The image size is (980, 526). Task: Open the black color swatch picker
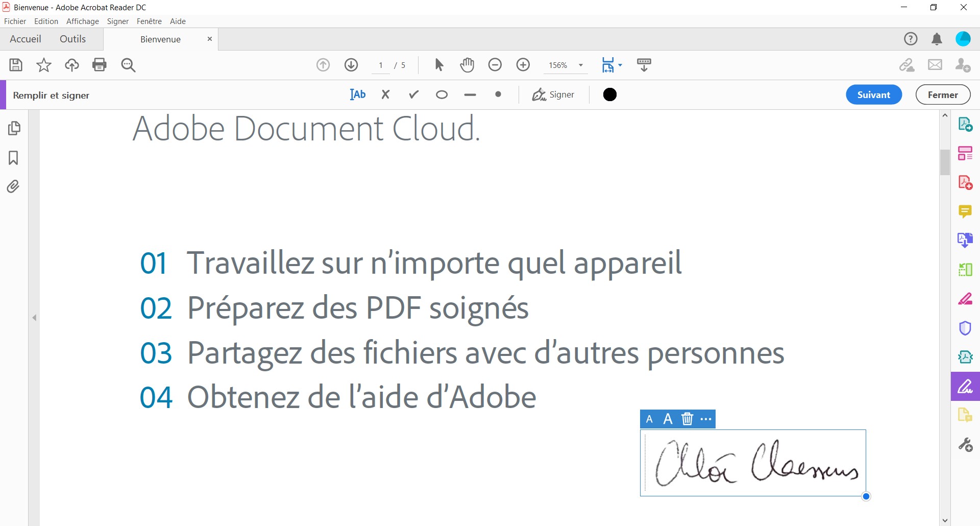pyautogui.click(x=610, y=94)
